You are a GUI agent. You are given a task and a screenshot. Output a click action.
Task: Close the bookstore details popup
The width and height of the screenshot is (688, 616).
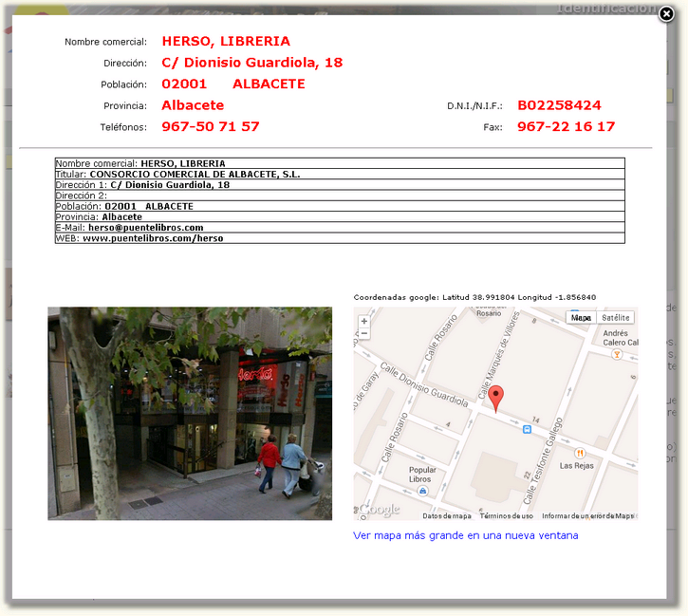(x=667, y=13)
